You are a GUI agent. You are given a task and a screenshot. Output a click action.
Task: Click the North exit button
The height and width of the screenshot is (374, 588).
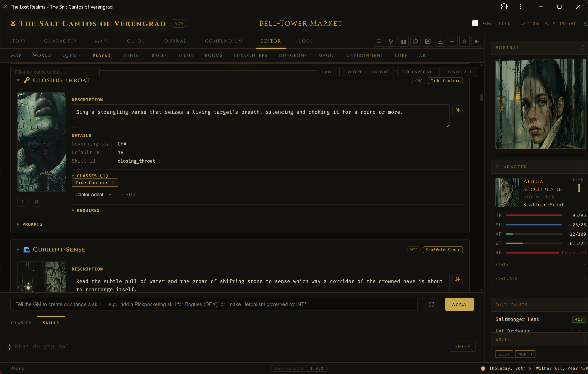[x=525, y=354]
